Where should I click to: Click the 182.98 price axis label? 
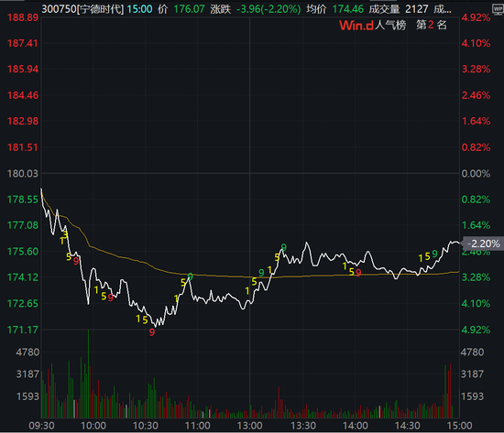tap(23, 121)
